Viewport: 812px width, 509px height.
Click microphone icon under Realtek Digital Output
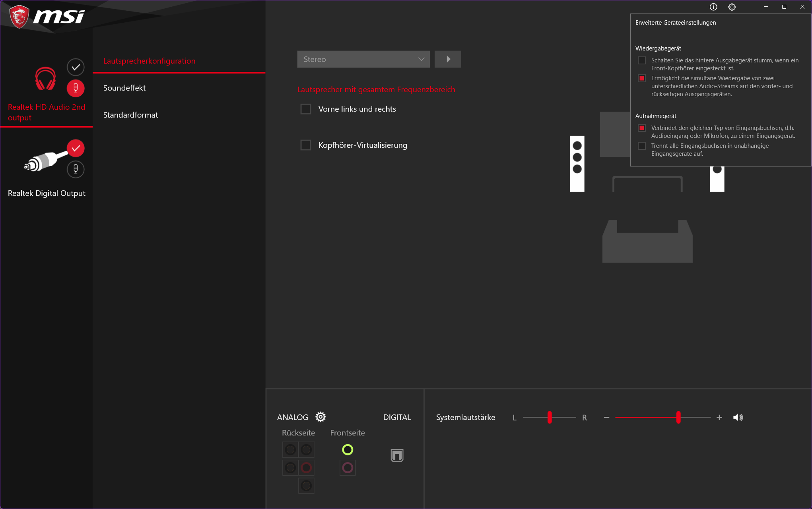(76, 169)
